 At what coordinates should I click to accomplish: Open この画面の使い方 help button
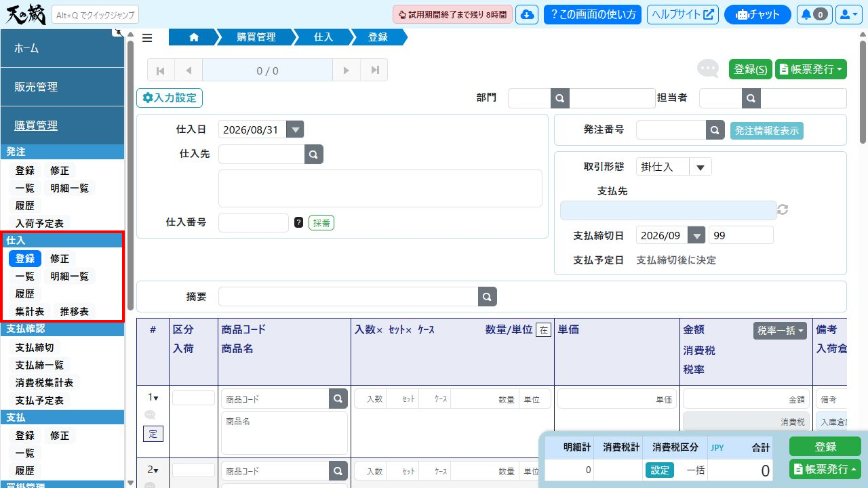[593, 14]
